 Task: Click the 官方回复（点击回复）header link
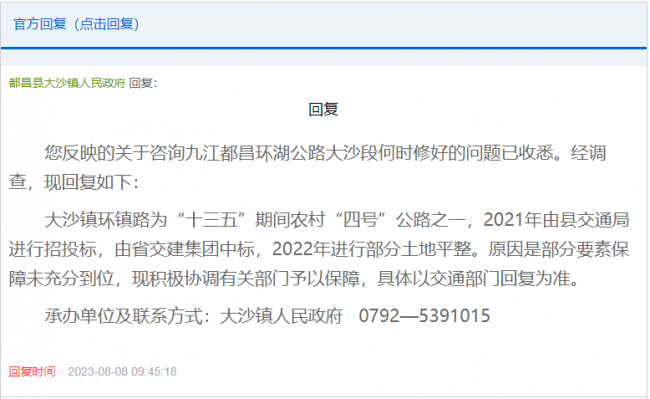pos(76,24)
